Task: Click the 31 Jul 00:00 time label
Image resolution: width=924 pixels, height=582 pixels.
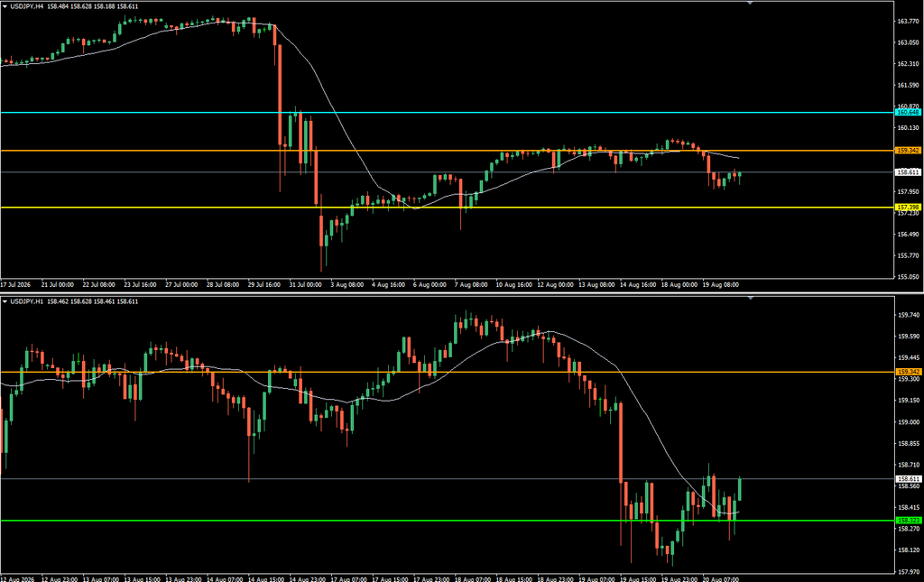Action: click(305, 284)
